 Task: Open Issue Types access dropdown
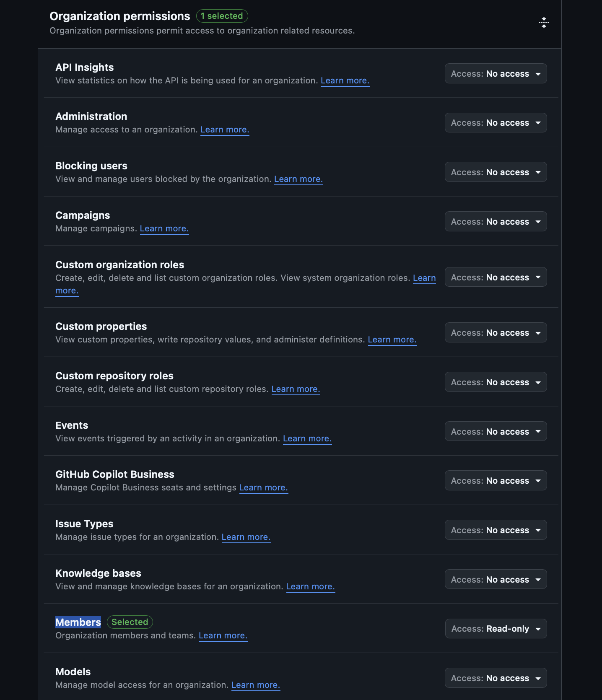496,530
